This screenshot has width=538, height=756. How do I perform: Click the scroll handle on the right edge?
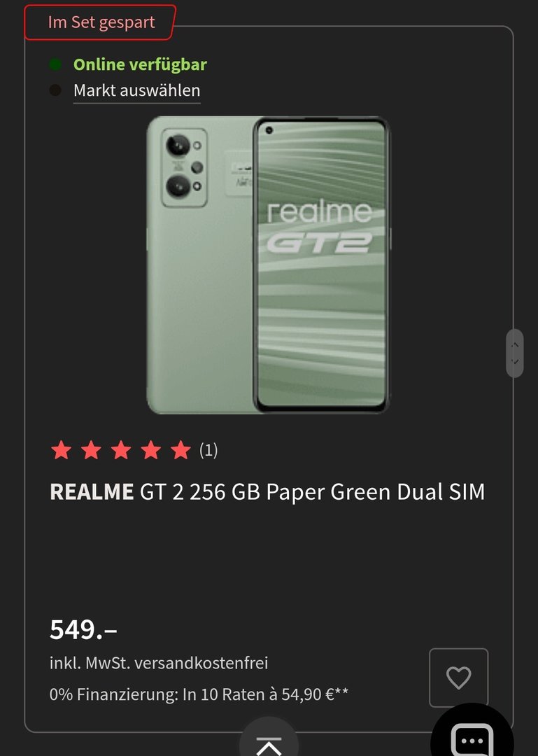pyautogui.click(x=514, y=353)
